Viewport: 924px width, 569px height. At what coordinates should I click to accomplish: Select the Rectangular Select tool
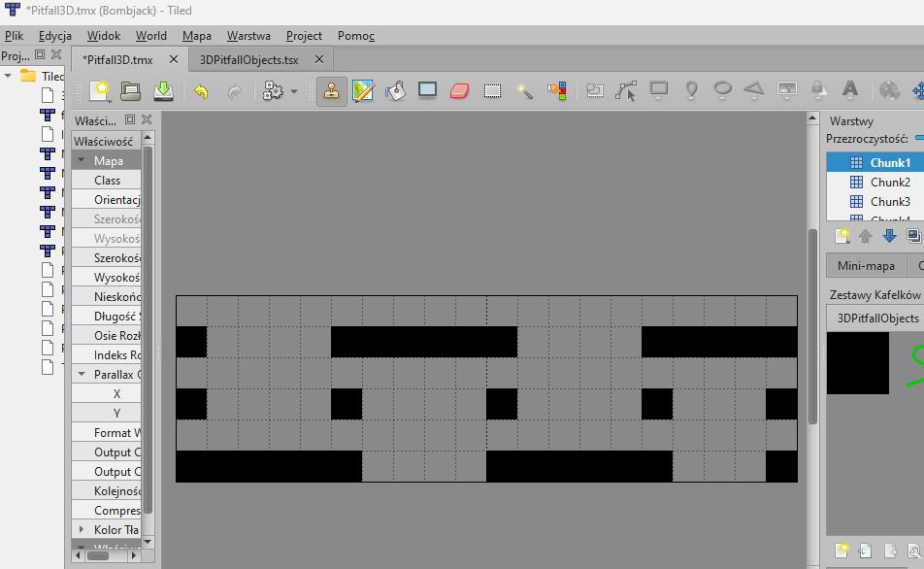(492, 91)
